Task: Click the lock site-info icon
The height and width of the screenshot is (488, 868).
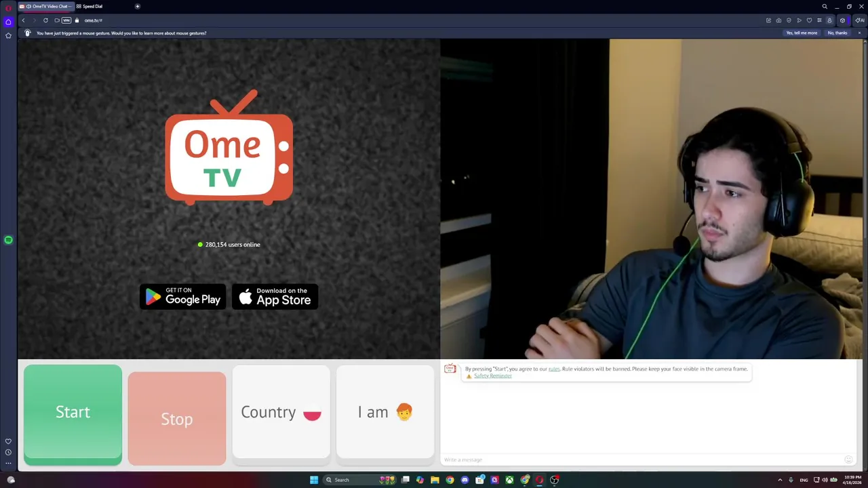Action: 77,20
